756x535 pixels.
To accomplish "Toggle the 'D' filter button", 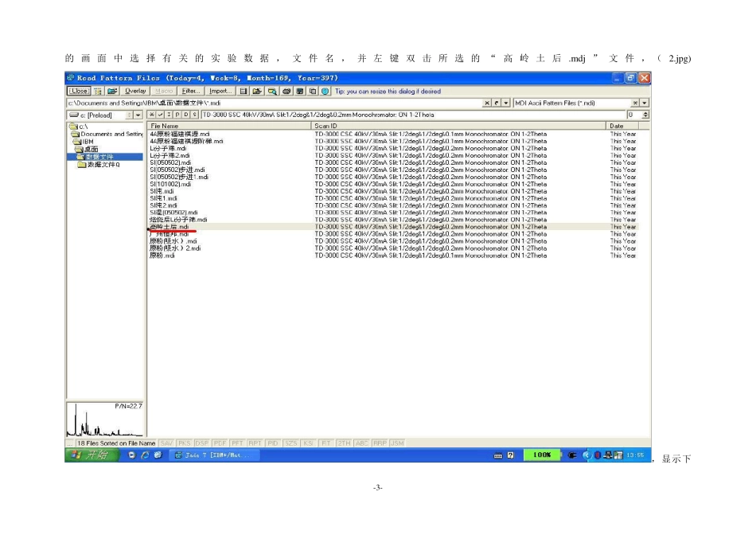I will tap(185, 115).
